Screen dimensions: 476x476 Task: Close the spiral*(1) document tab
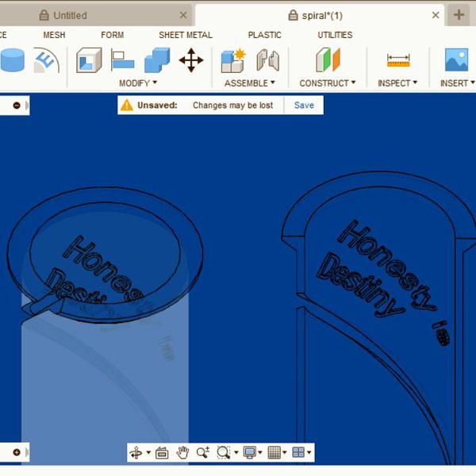pos(436,15)
